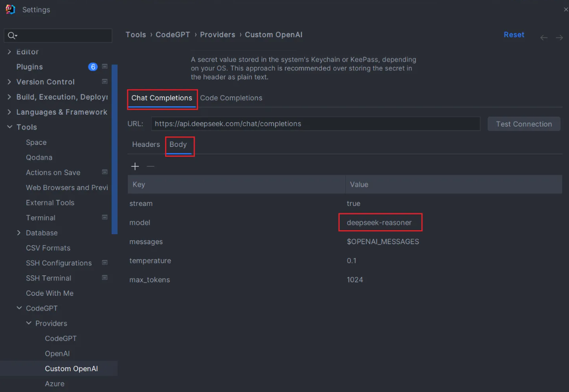Expand the Database node chevron
This screenshot has height=392, width=569.
click(19, 233)
